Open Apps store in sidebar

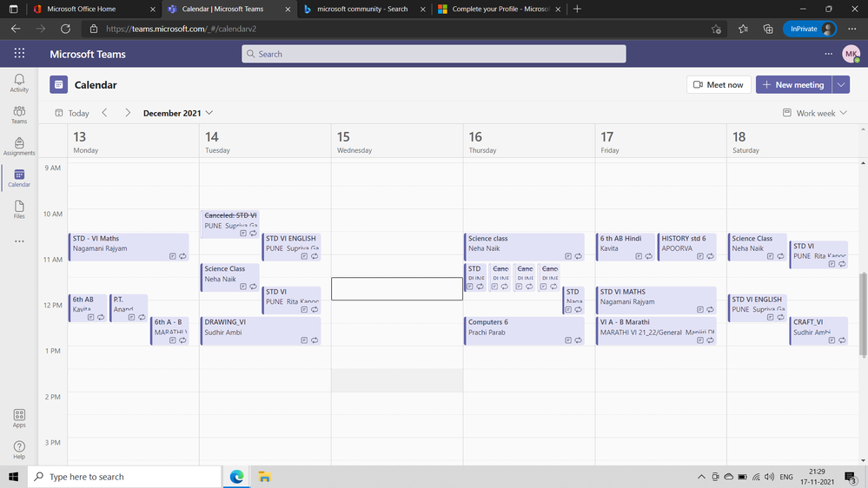point(19,418)
